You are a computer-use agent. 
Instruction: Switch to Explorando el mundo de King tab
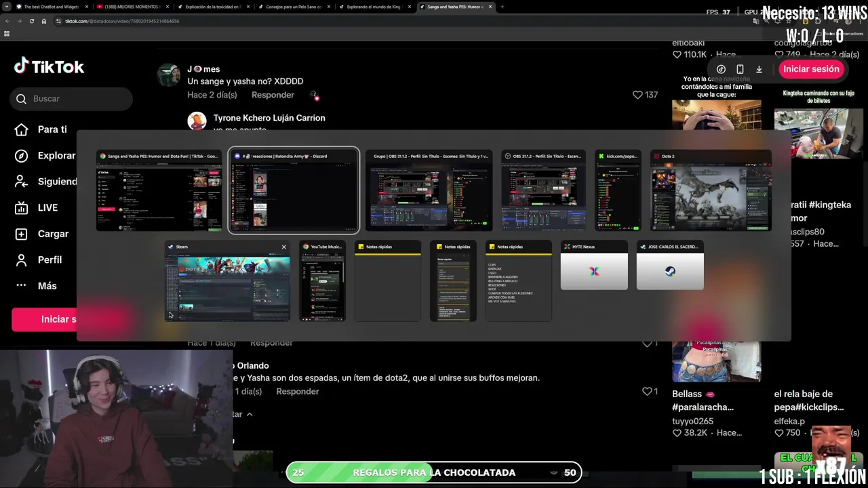374,7
